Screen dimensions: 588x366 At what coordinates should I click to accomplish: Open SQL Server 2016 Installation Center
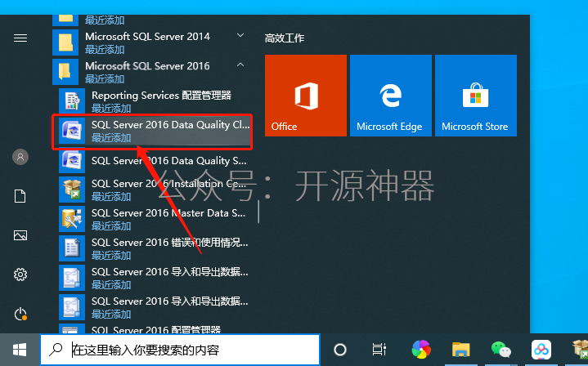(x=154, y=190)
